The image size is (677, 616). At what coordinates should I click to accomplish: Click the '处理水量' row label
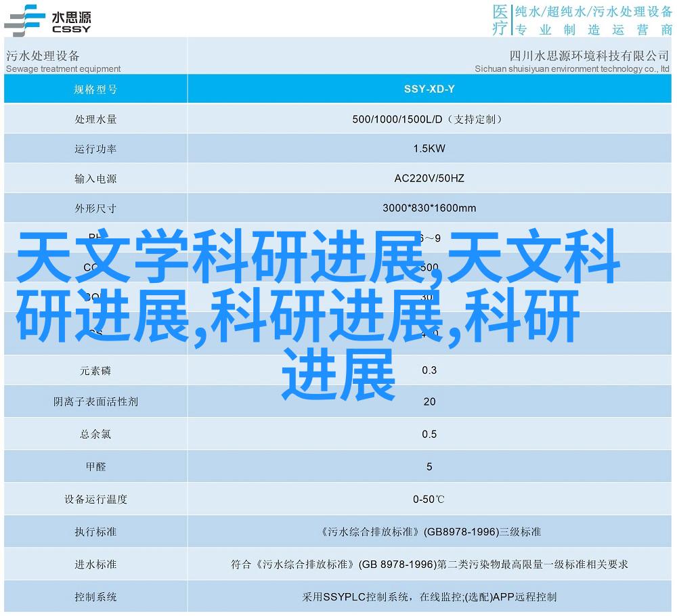pos(95,119)
